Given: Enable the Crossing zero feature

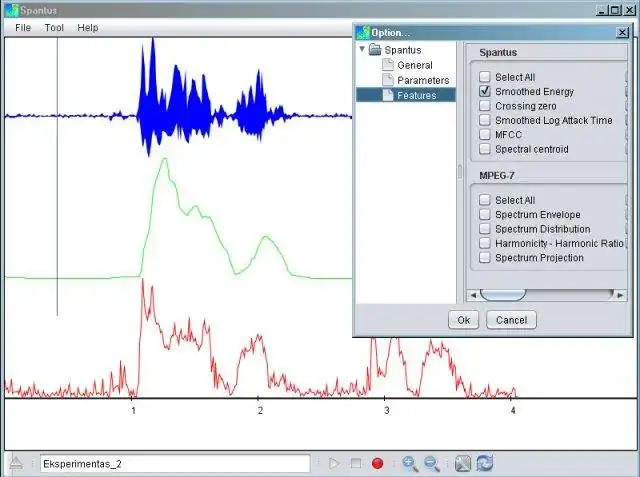Looking at the screenshot, I should click(x=484, y=106).
